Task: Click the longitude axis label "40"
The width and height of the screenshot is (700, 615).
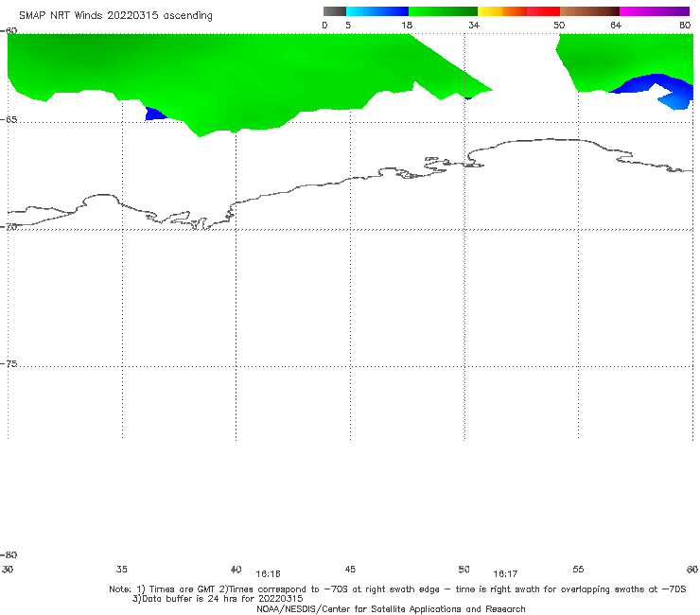Action: click(236, 569)
